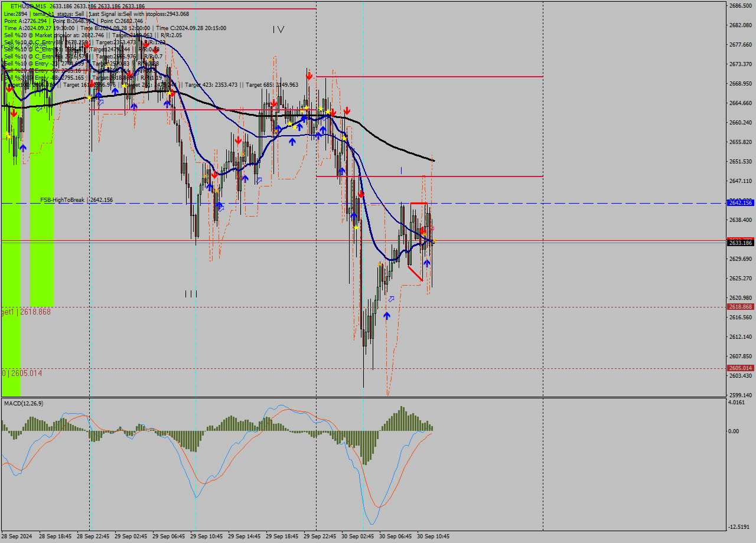The width and height of the screenshot is (756, 543).
Task: Select the blue up arrow under the latest candles
Action: pyautogui.click(x=426, y=263)
